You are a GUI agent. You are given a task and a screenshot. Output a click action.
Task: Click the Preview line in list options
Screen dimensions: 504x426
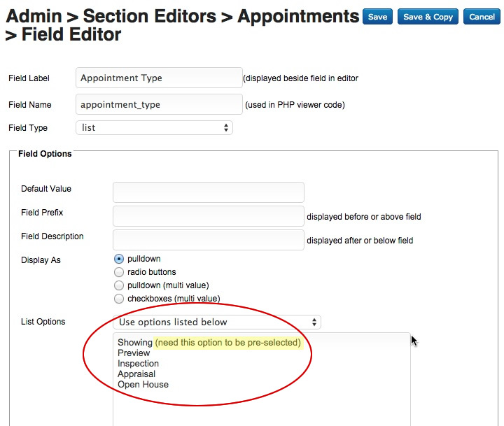click(134, 353)
